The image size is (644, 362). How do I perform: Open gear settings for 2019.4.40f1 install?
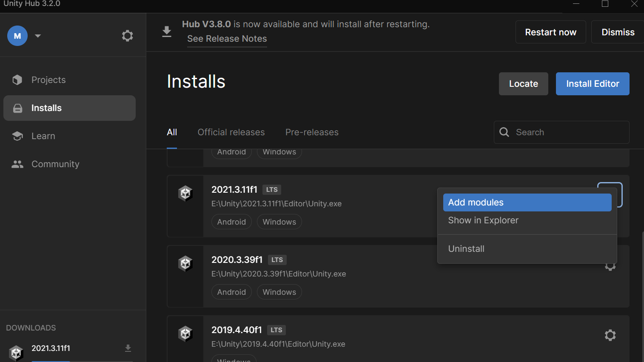coord(610,335)
